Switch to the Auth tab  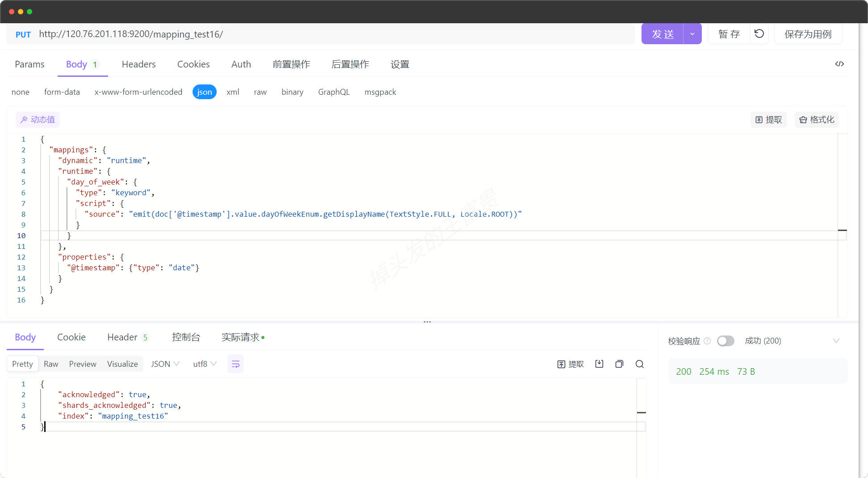[241, 64]
